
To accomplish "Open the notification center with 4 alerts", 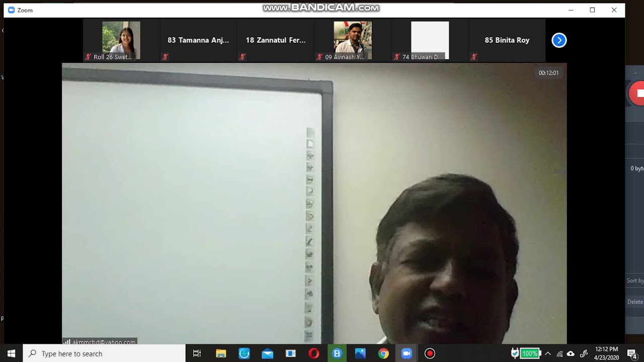I will click(632, 354).
